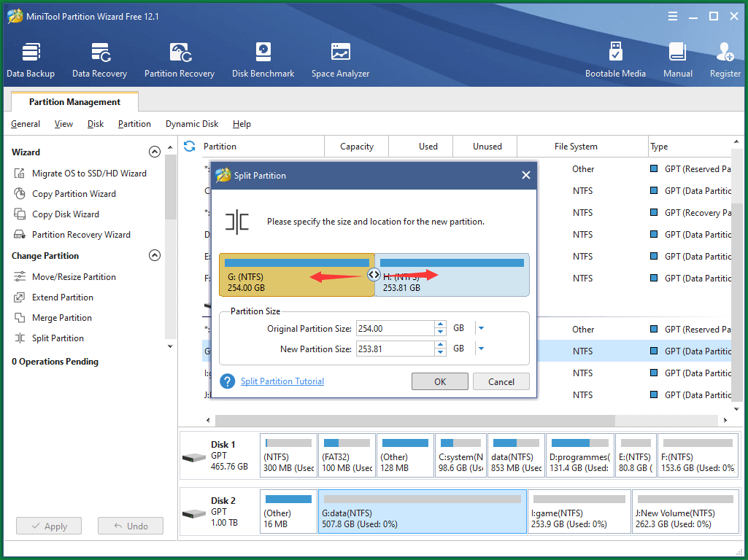
Task: Create Bootable Media
Action: point(615,60)
